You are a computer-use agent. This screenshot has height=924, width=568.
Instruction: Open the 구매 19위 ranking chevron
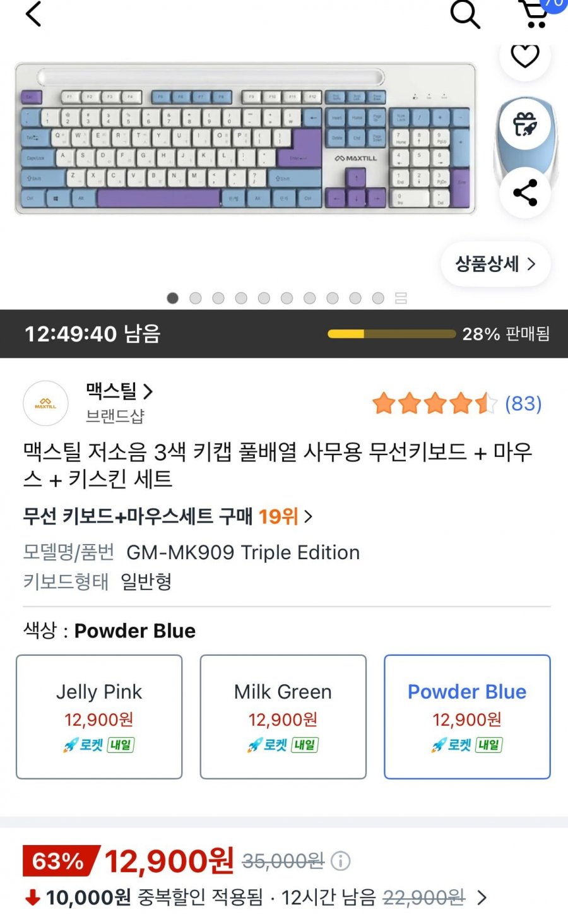click(x=308, y=517)
